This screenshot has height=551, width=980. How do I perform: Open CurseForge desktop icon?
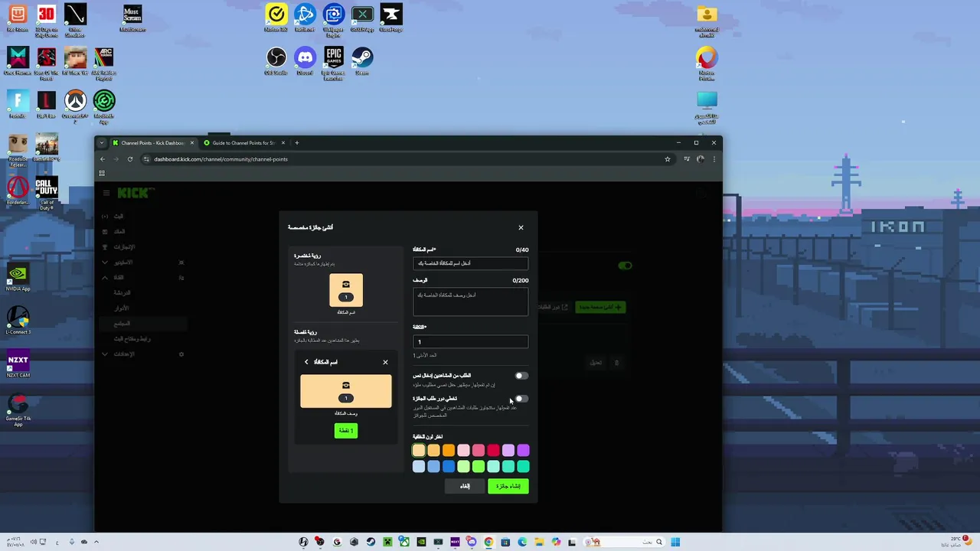(x=390, y=18)
